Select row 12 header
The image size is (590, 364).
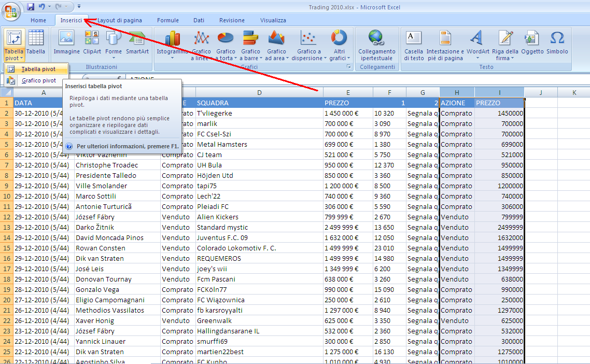point(7,217)
